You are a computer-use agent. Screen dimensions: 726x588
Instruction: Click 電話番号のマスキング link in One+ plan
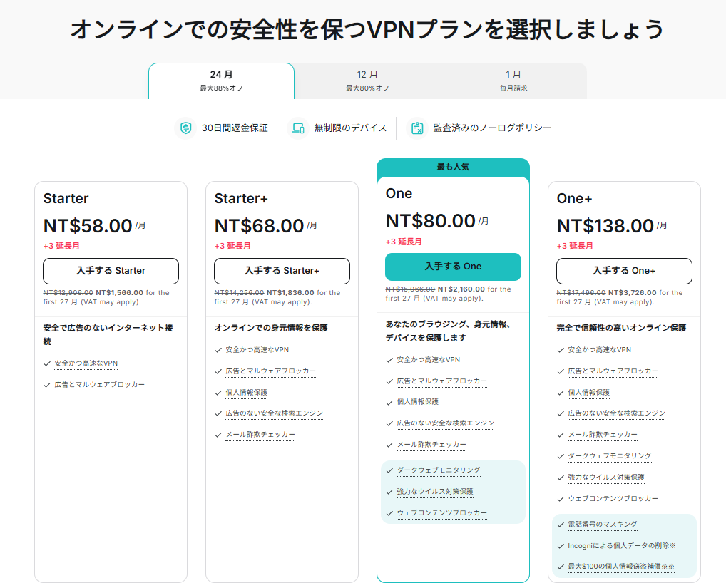(x=602, y=525)
